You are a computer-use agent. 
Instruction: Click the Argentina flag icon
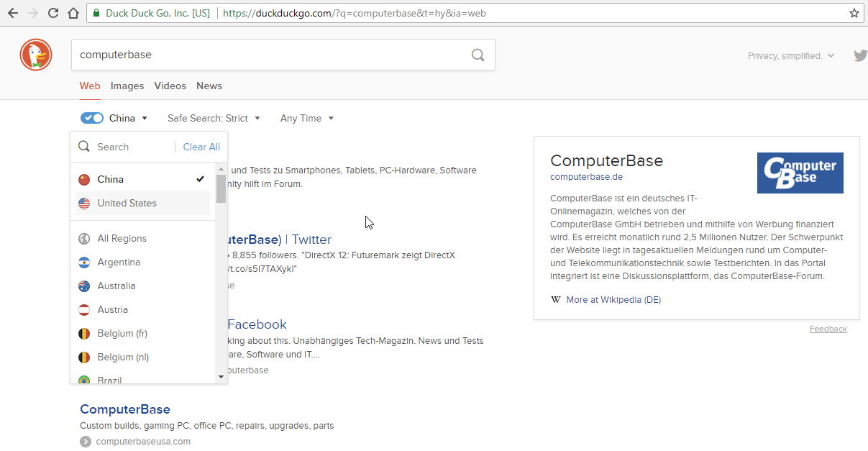coord(84,262)
